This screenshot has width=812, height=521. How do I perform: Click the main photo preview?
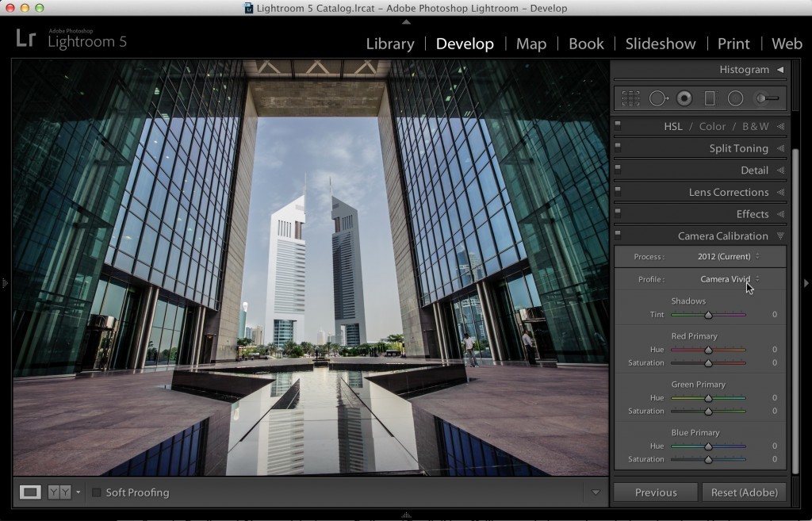(311, 267)
